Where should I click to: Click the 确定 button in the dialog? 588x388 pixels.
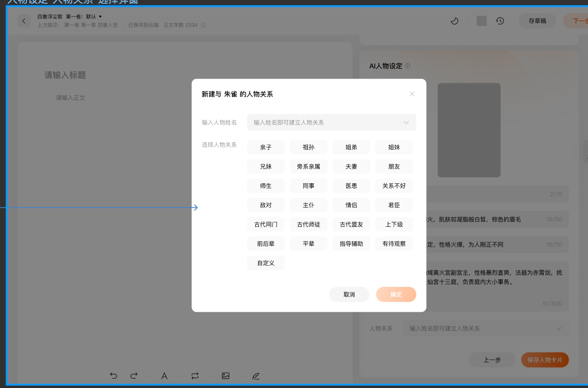[x=396, y=294]
